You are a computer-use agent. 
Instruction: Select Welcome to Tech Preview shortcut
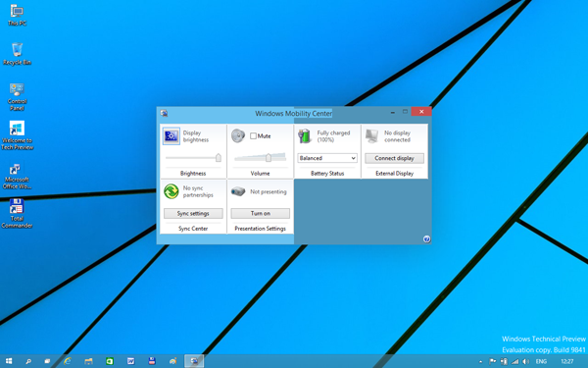click(17, 135)
